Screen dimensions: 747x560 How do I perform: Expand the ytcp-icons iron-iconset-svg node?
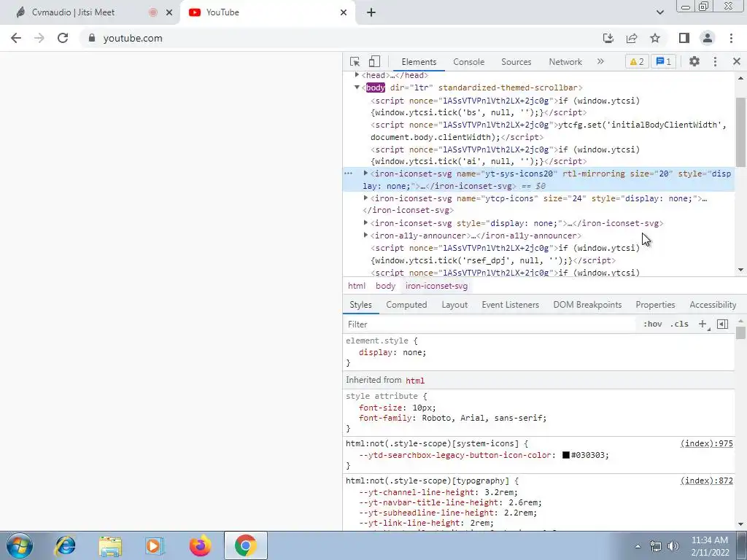(x=366, y=198)
